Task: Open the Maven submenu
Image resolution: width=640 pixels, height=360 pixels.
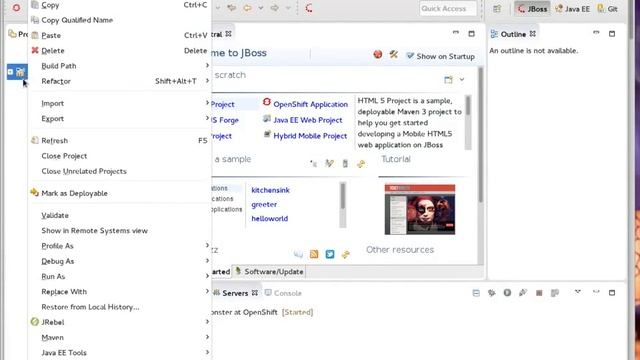Action: click(x=119, y=338)
